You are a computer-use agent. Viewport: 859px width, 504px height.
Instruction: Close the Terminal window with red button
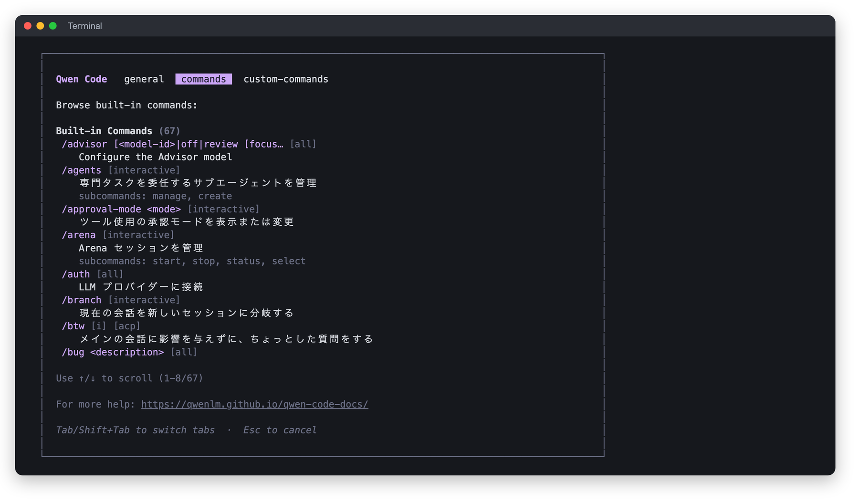(x=28, y=26)
